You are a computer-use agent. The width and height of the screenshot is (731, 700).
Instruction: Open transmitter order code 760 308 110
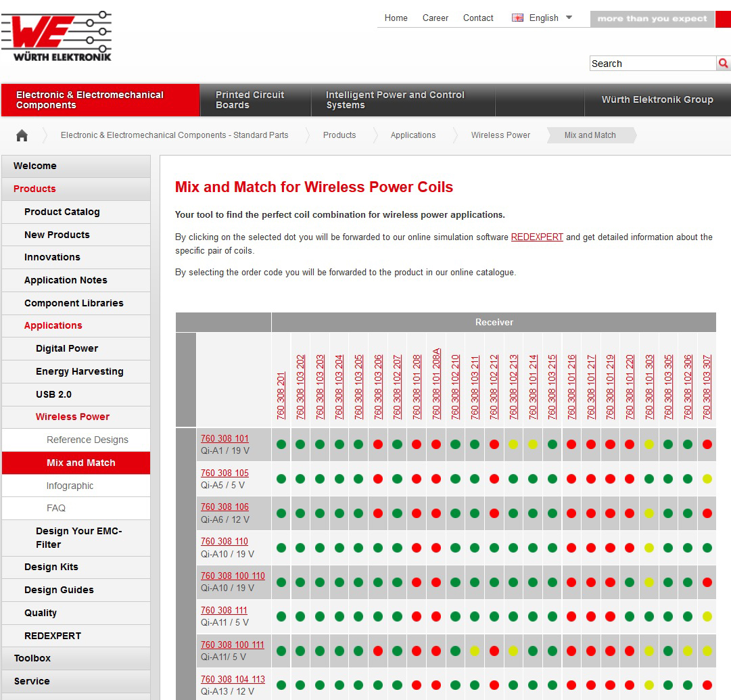click(225, 541)
